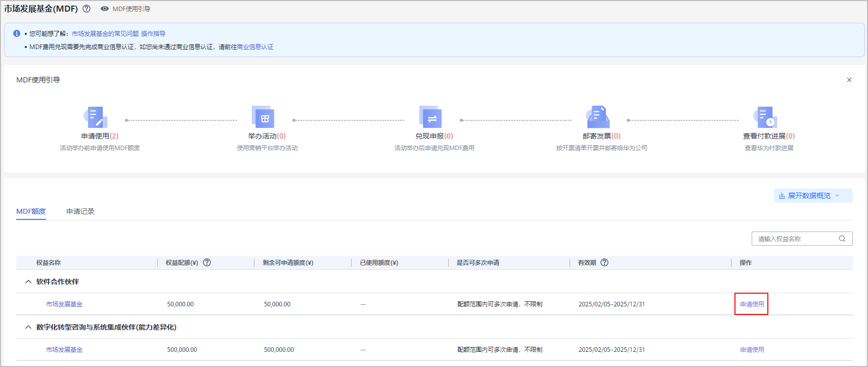Click 申请使用 in the 50,000.00 row
The width and height of the screenshot is (868, 367).
[x=752, y=304]
